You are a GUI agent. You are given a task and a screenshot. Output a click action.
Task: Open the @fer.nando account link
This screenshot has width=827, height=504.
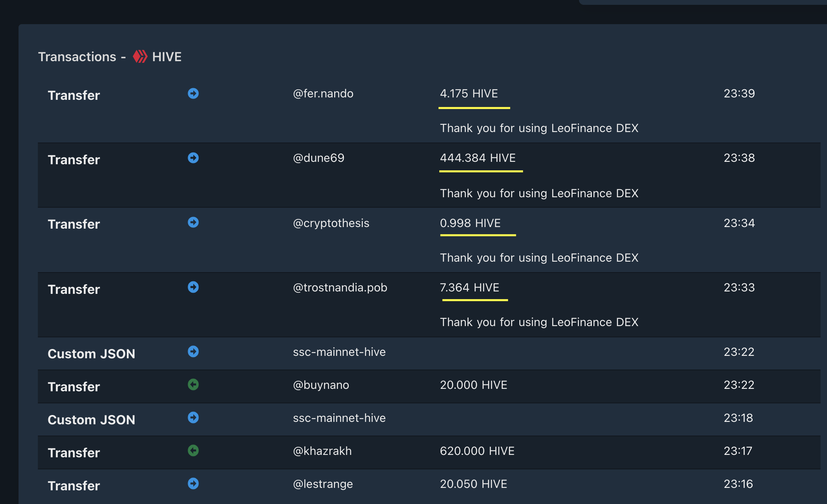click(x=323, y=93)
